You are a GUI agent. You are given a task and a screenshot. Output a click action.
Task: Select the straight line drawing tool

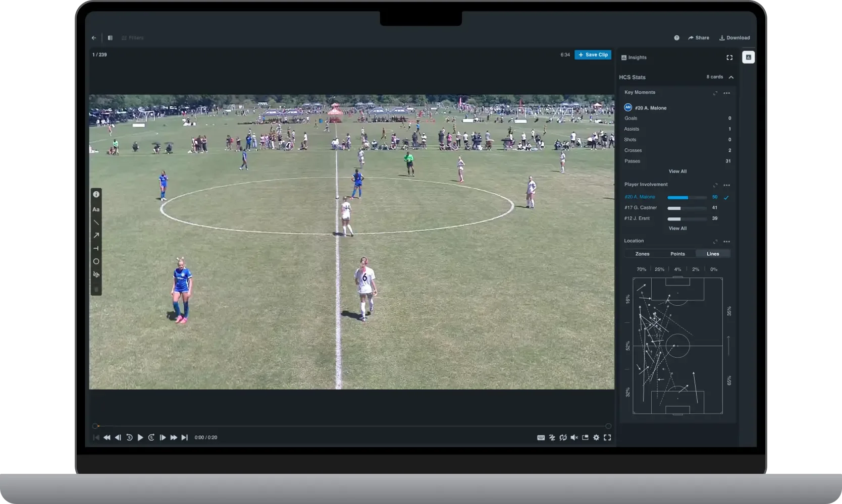coord(96,222)
